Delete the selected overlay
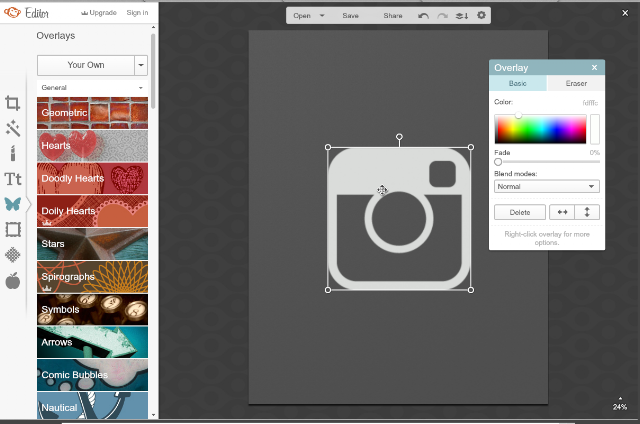This screenshot has height=424, width=640. coord(520,212)
